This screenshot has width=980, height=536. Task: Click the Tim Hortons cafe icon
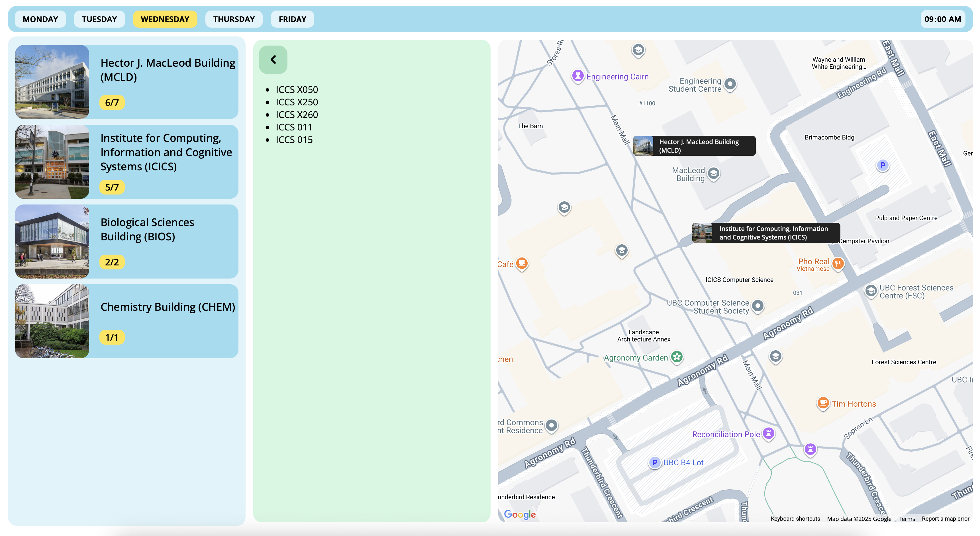point(823,403)
